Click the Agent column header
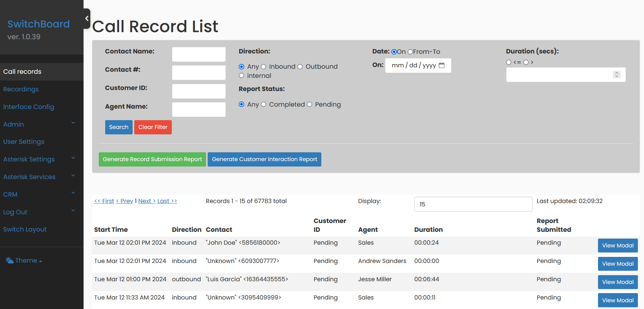 point(368,230)
